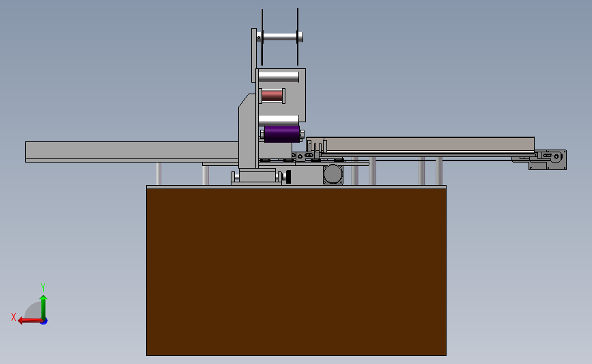Select the silver roller above the red roller

click(x=279, y=76)
